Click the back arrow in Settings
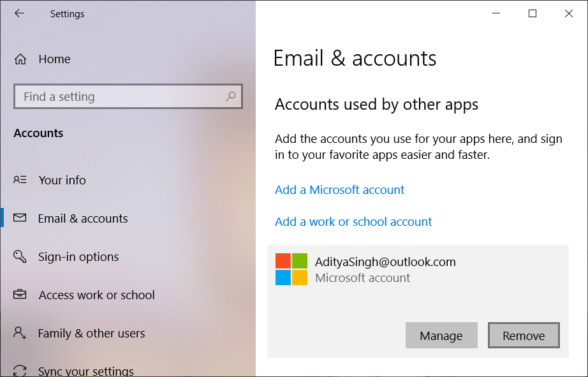This screenshot has height=377, width=588. (x=19, y=13)
